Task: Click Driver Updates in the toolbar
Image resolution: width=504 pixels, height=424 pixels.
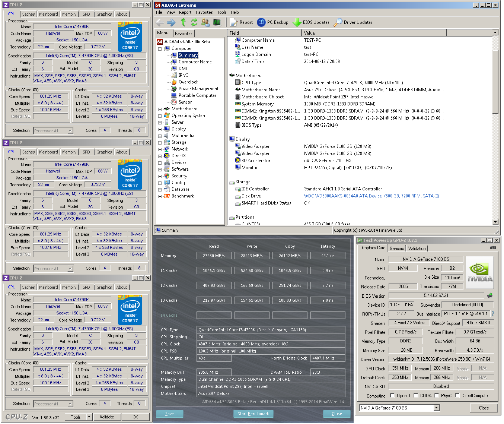Action: 353,22
